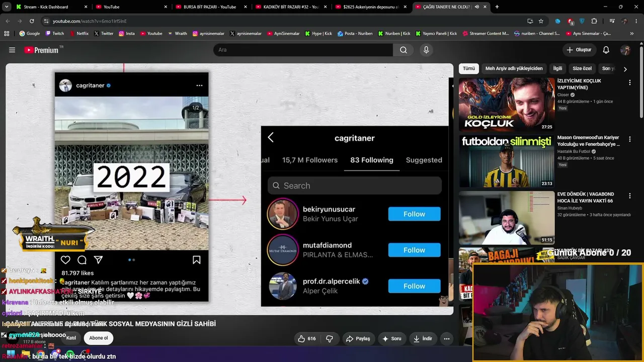Open the futboldan silinmişti thumbnail
The image size is (644, 362).
pyautogui.click(x=507, y=161)
